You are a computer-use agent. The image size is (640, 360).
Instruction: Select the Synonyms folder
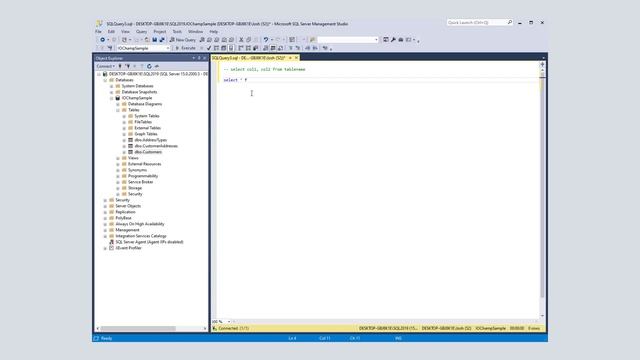click(x=137, y=170)
